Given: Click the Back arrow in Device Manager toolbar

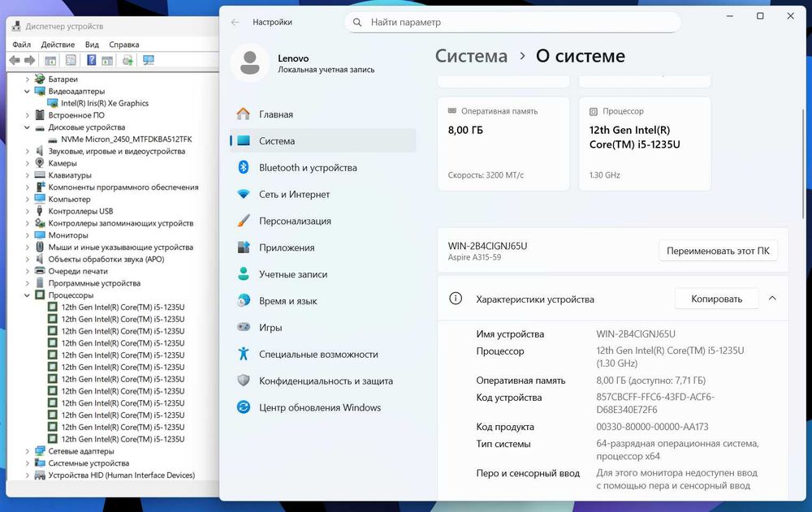Looking at the screenshot, I should point(15,61).
